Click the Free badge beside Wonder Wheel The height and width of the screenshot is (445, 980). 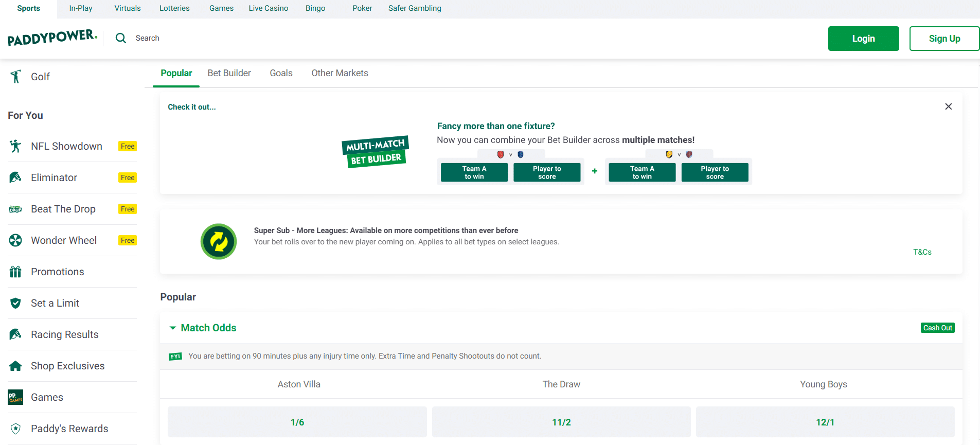[128, 240]
